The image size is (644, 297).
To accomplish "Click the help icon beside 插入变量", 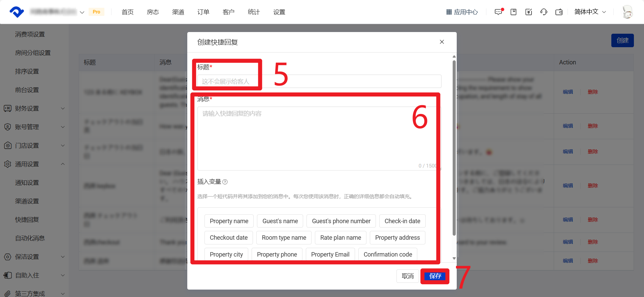I will click(x=225, y=182).
